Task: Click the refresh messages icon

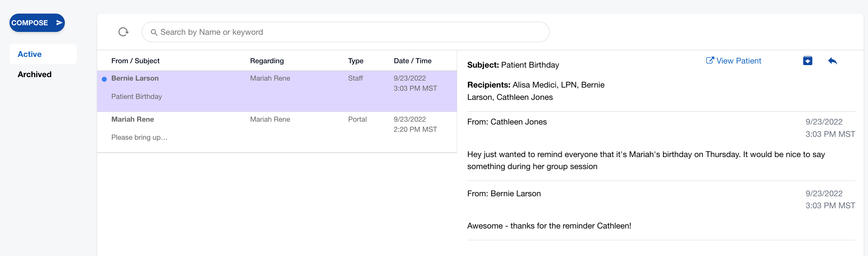Action: 123,32
